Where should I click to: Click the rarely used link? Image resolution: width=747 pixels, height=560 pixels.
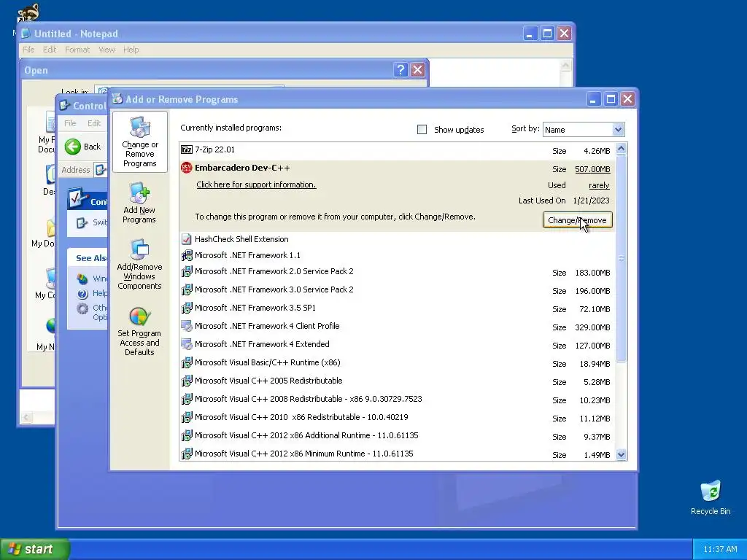pos(599,185)
